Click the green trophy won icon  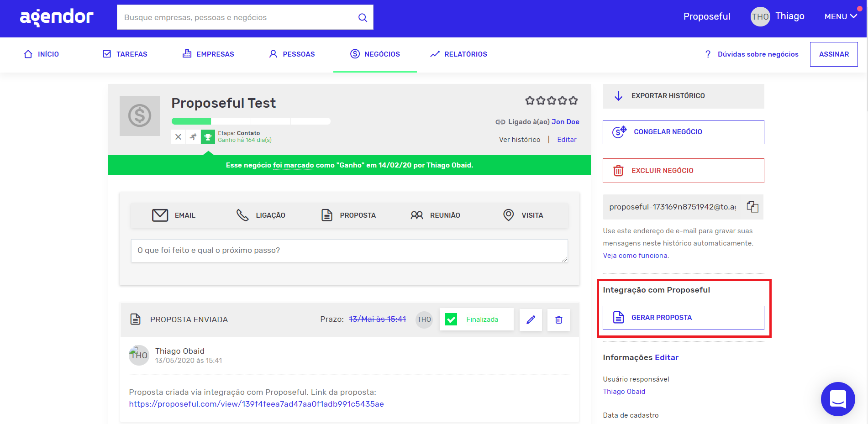pos(208,136)
